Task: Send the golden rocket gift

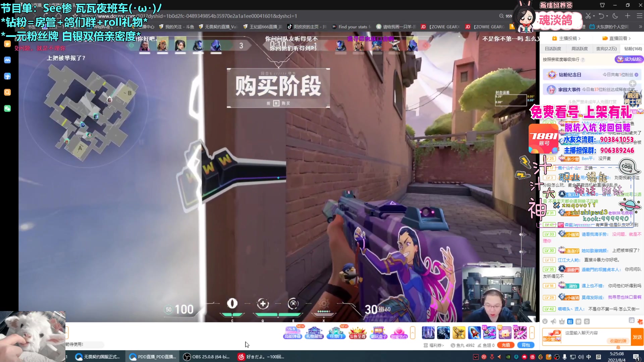Action: (459, 333)
